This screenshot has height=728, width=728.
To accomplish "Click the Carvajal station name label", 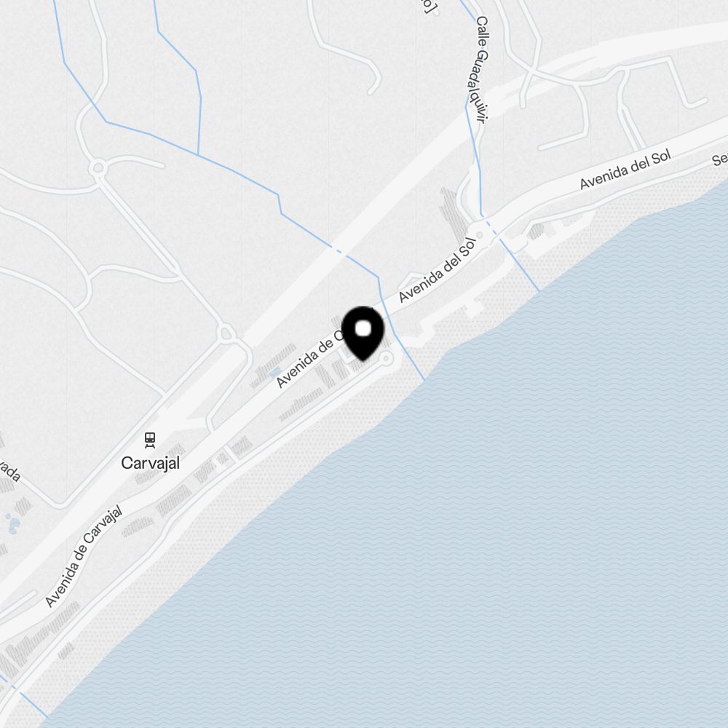I will tap(150, 463).
